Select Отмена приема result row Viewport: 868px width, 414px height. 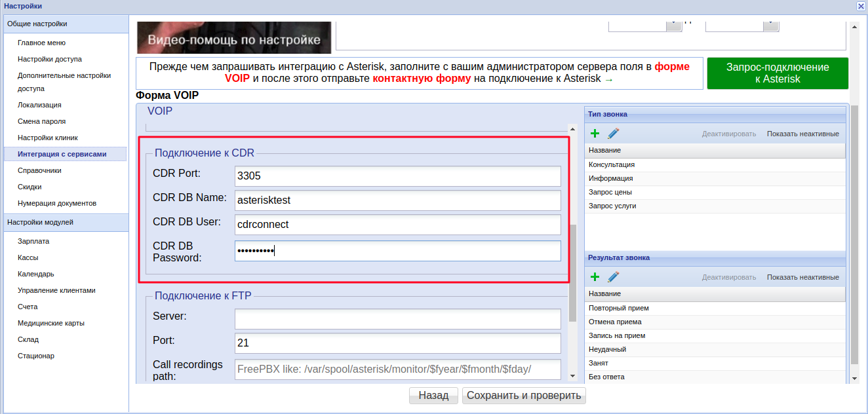[715, 322]
